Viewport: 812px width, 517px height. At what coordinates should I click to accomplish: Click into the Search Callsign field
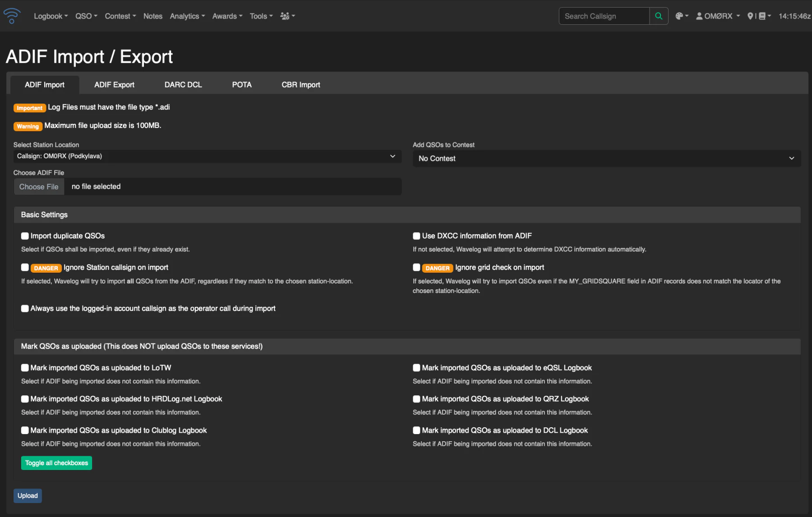point(604,16)
